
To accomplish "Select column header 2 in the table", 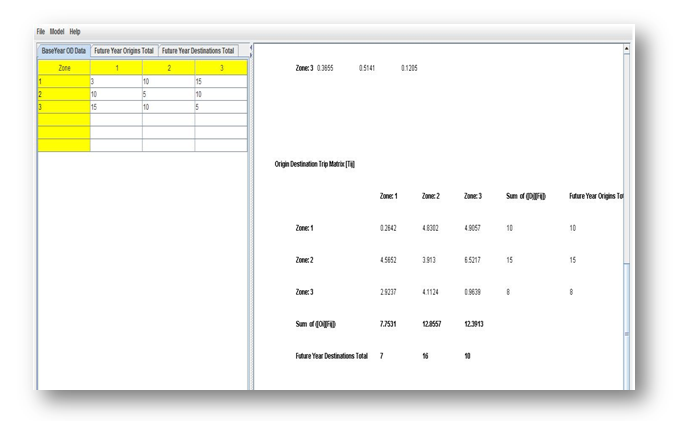I will 168,68.
